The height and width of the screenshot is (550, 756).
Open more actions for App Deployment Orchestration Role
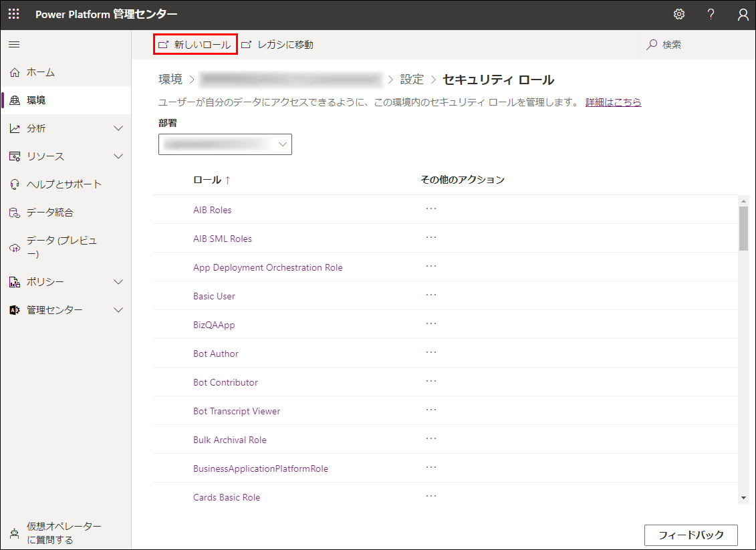tap(431, 266)
